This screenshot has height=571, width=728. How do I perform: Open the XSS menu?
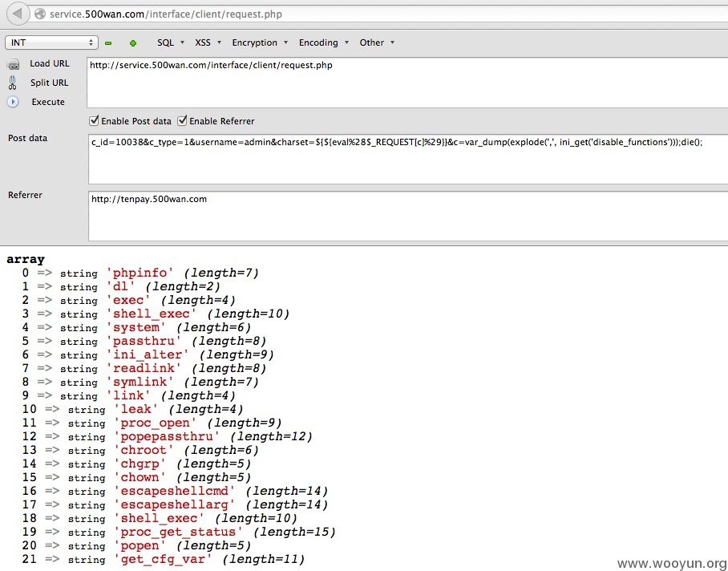tap(208, 43)
